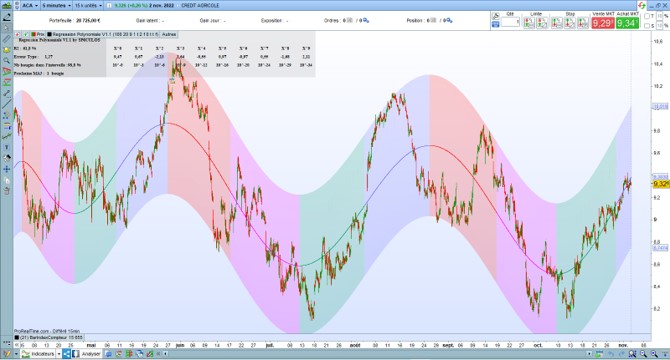Select the Autres tab
The width and height of the screenshot is (670, 360).
[x=169, y=34]
